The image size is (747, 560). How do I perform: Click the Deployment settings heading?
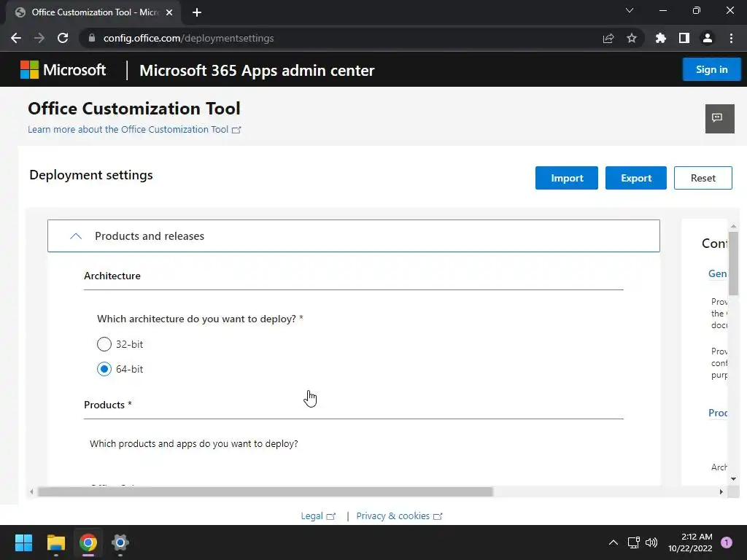91,175
